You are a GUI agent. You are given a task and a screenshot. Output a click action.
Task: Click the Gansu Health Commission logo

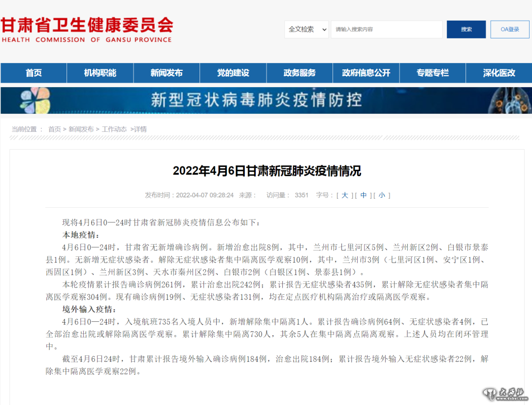coord(87,30)
